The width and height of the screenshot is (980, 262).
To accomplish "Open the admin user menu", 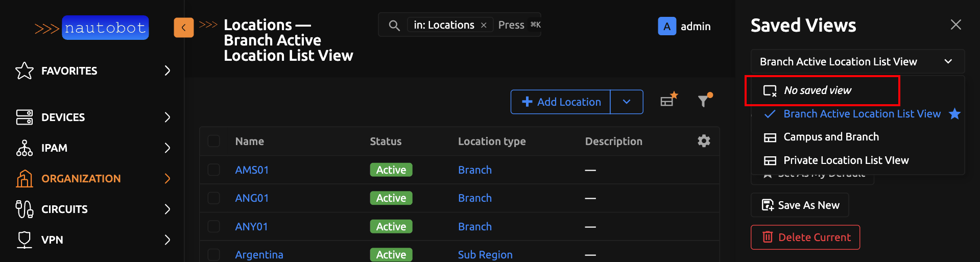I will tap(684, 26).
